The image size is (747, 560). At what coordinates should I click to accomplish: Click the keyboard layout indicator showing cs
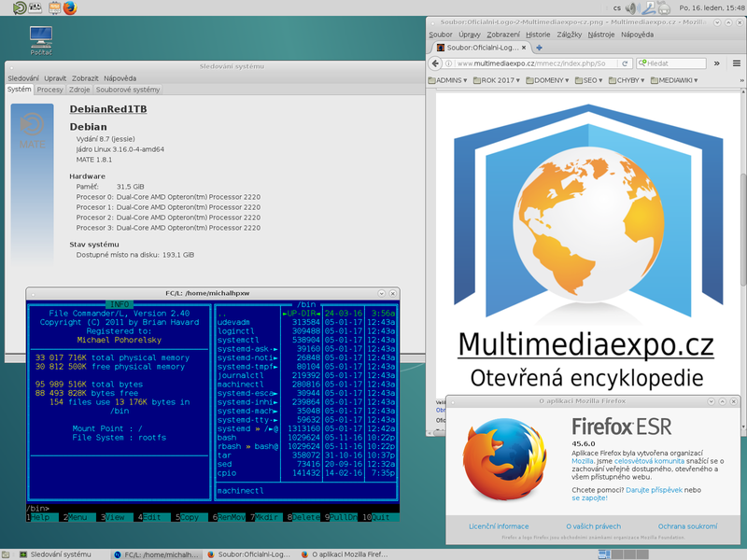point(617,7)
